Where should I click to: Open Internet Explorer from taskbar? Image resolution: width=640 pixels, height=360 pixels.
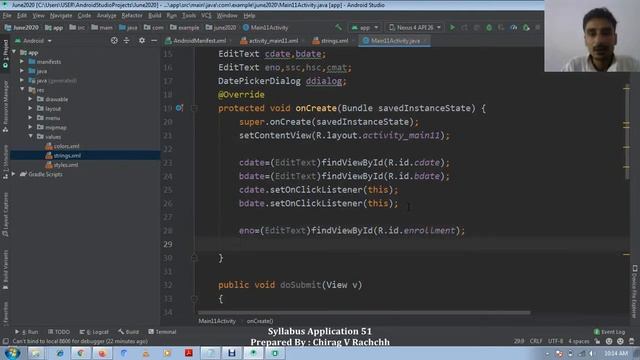tap(60, 353)
